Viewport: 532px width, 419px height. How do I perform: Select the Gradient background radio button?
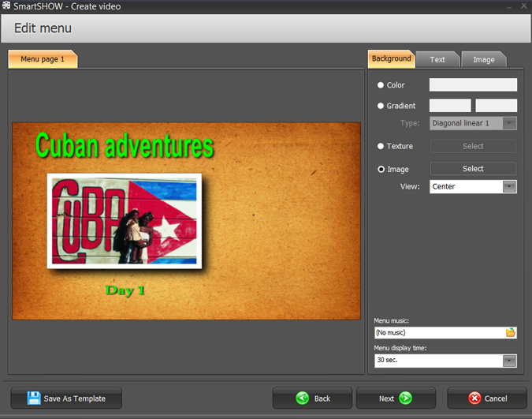pyautogui.click(x=381, y=106)
